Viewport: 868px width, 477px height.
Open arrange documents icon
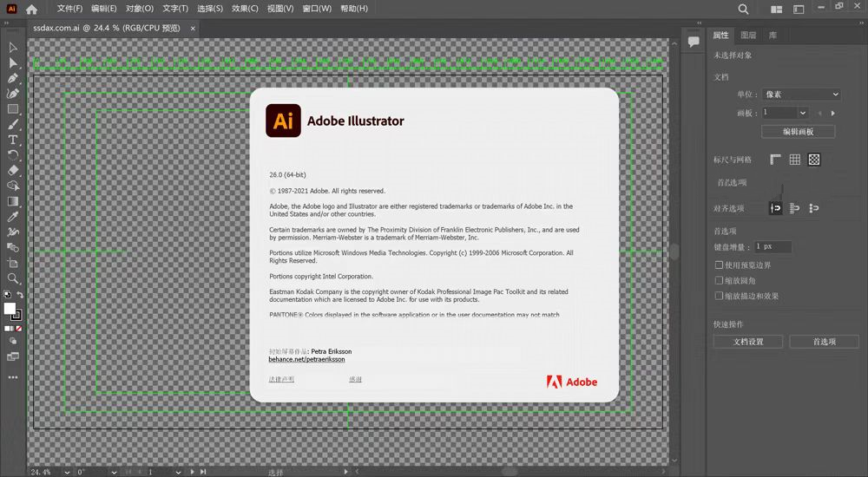777,10
